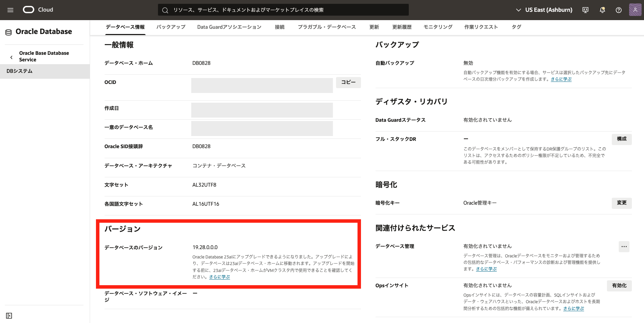Open the Data Guardアソシエーション tab
The width and height of the screenshot is (644, 323).
click(229, 27)
